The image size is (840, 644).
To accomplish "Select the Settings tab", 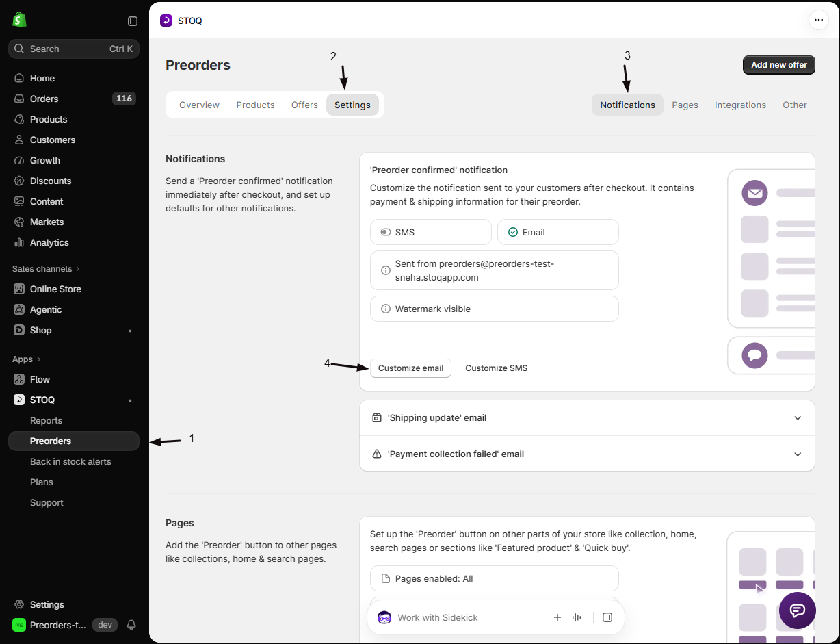I will click(x=352, y=105).
